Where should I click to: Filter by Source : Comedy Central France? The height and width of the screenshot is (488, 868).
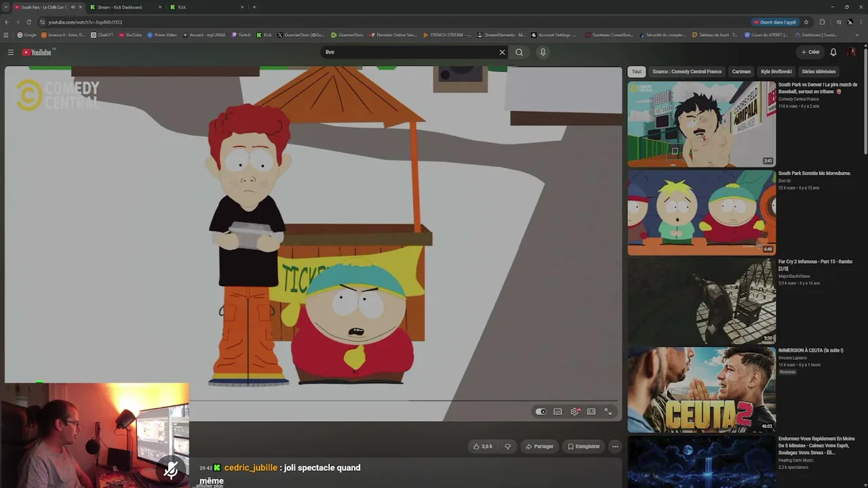point(687,71)
